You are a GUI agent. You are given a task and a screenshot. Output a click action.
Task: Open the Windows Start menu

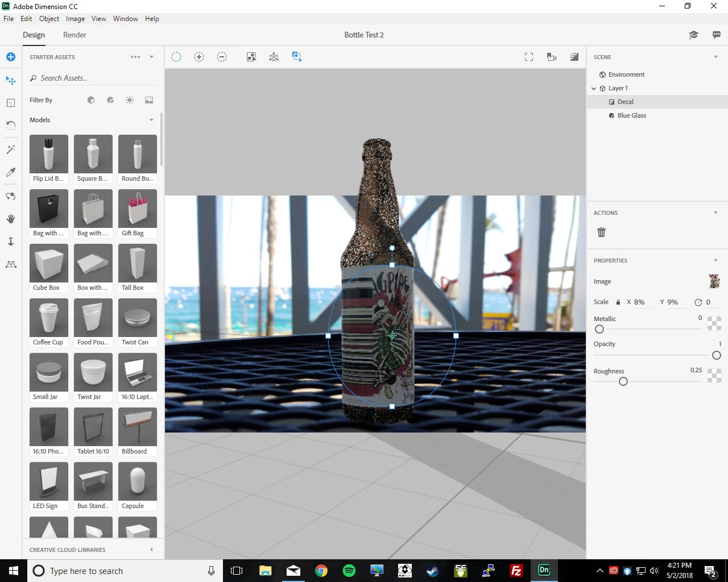(14, 571)
